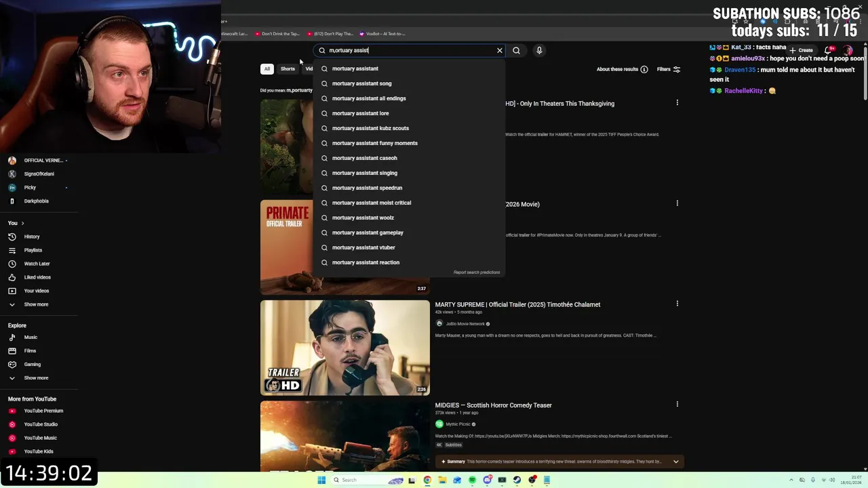
Task: Open Your videos in the sidebar
Action: (37, 291)
